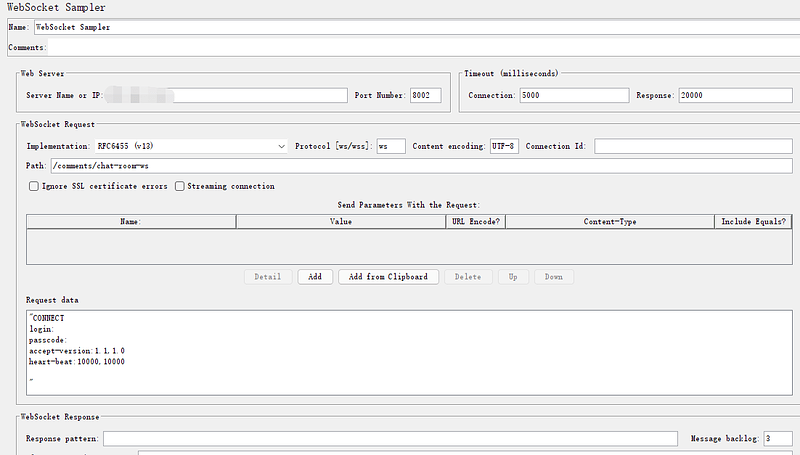800x455 pixels.
Task: Click the accept-version line in Request data
Action: tap(77, 351)
